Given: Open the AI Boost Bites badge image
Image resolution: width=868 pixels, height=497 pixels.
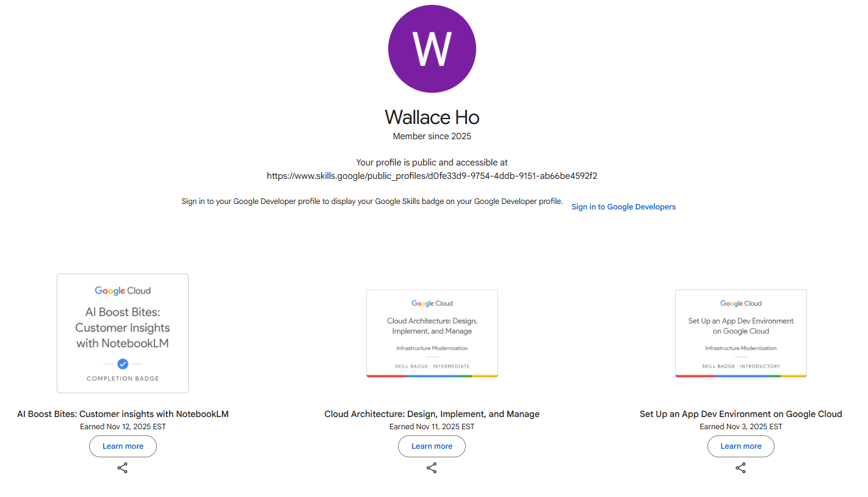Looking at the screenshot, I should pyautogui.click(x=123, y=333).
